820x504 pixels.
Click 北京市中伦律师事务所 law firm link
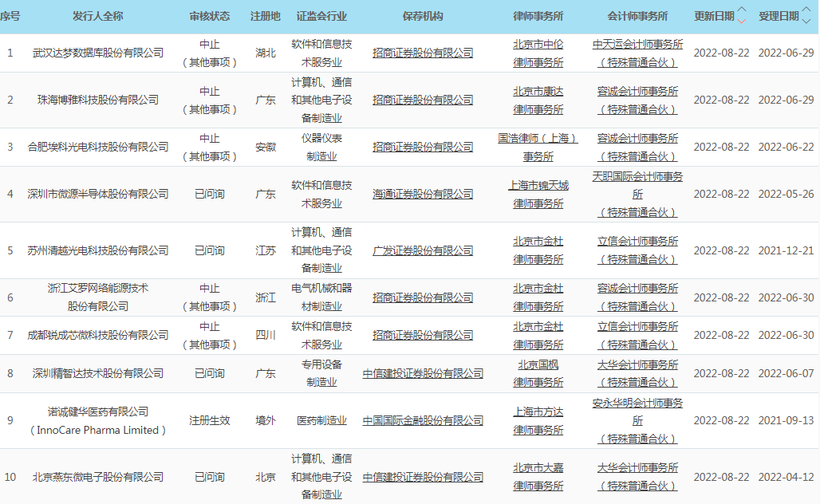pyautogui.click(x=538, y=53)
